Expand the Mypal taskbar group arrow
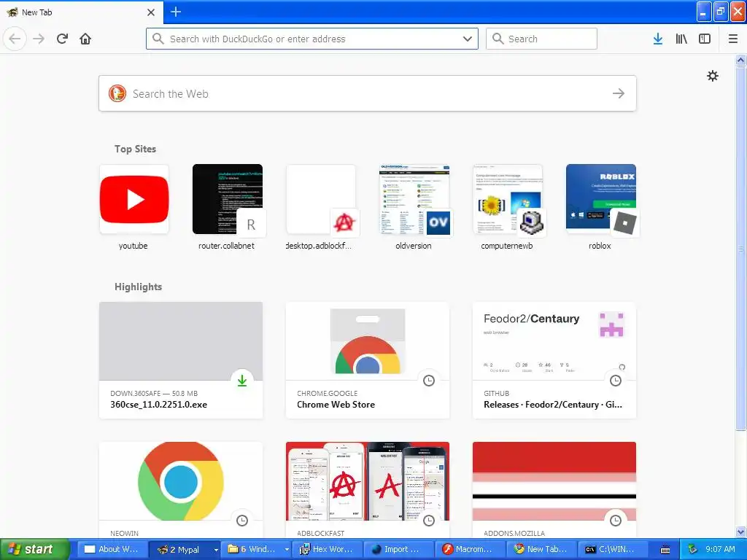Screen dimensions: 747x560 pyautogui.click(x=216, y=550)
